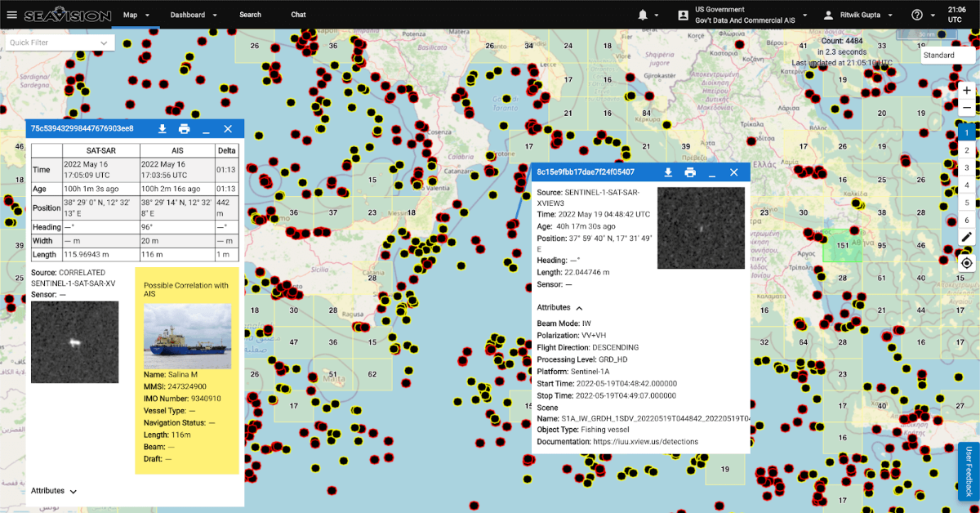Open the hamburger navigation menu

11,15
